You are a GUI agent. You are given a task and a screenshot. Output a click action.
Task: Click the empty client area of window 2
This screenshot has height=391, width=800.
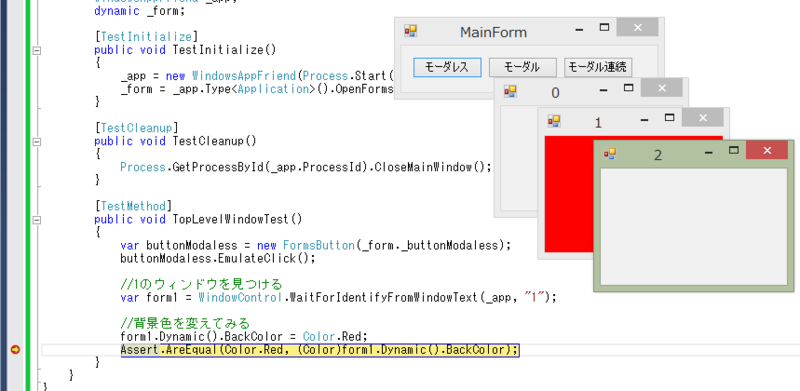pyautogui.click(x=693, y=227)
